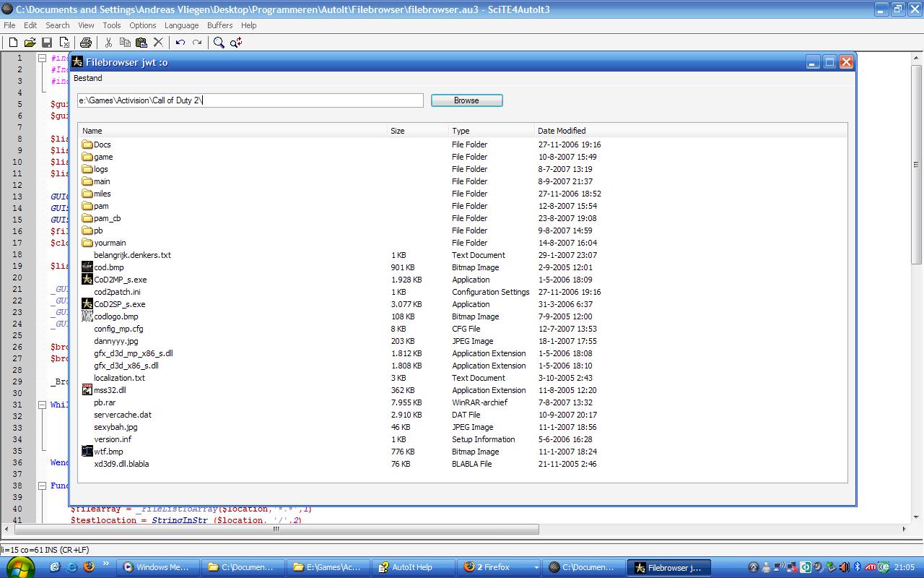
Task: Click the Open file folder icon in SciTE toolbar
Action: point(30,43)
